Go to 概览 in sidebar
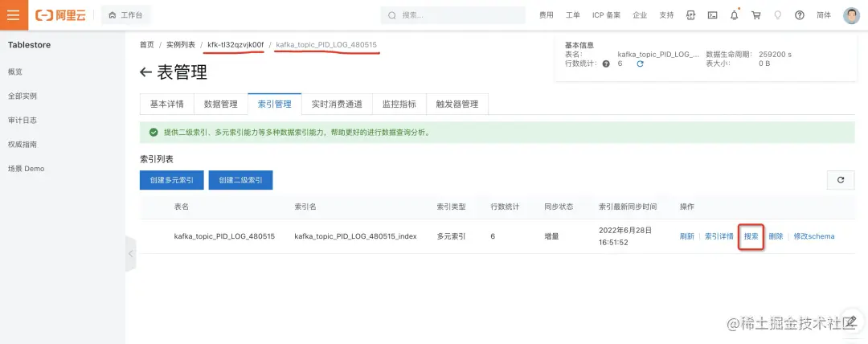This screenshot has width=868, height=344. [15, 72]
